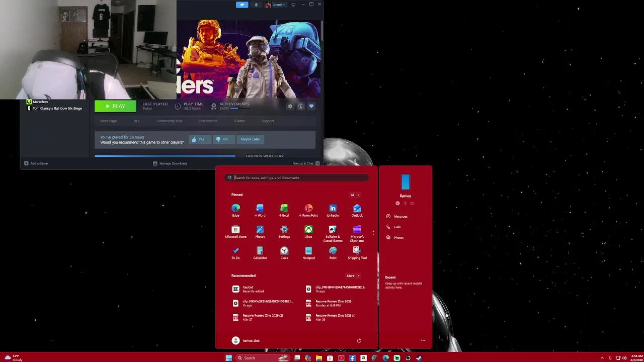Click Steam announcements megaphone button
The height and width of the screenshot is (362, 644).
(x=242, y=5)
